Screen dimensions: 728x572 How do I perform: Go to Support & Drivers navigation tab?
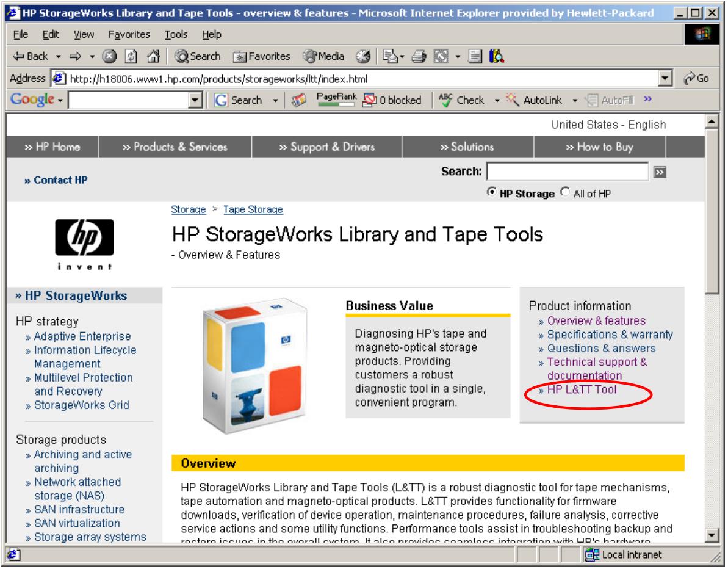[326, 147]
